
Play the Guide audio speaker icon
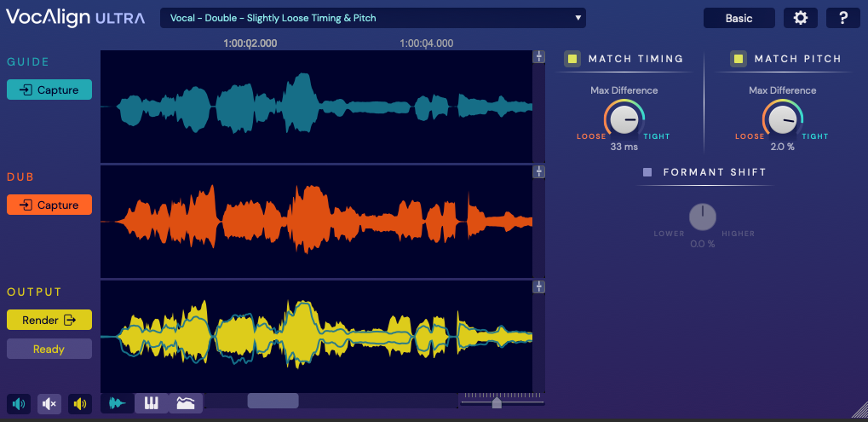tap(18, 404)
